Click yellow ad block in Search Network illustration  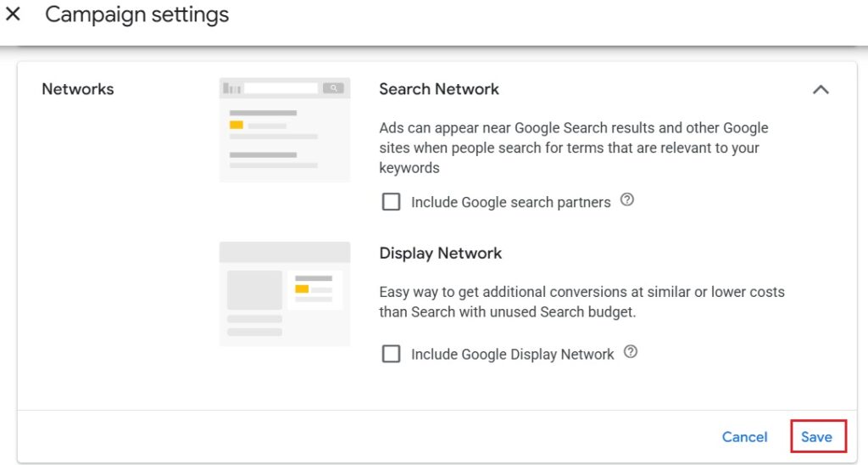[x=236, y=125]
